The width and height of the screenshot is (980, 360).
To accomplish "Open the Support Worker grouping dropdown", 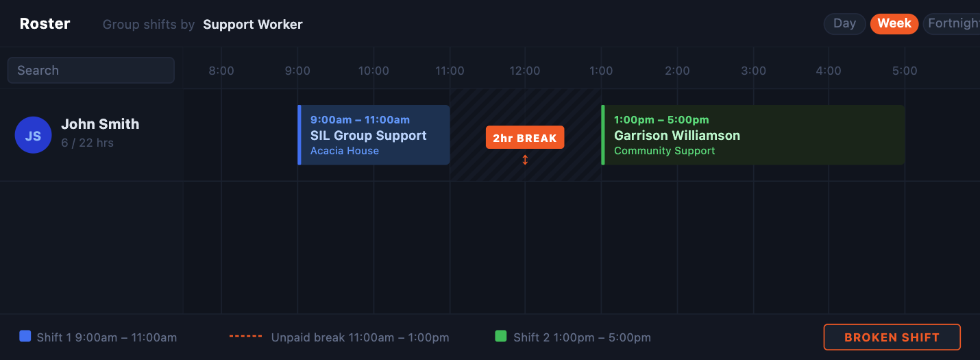I will pyautogui.click(x=253, y=25).
